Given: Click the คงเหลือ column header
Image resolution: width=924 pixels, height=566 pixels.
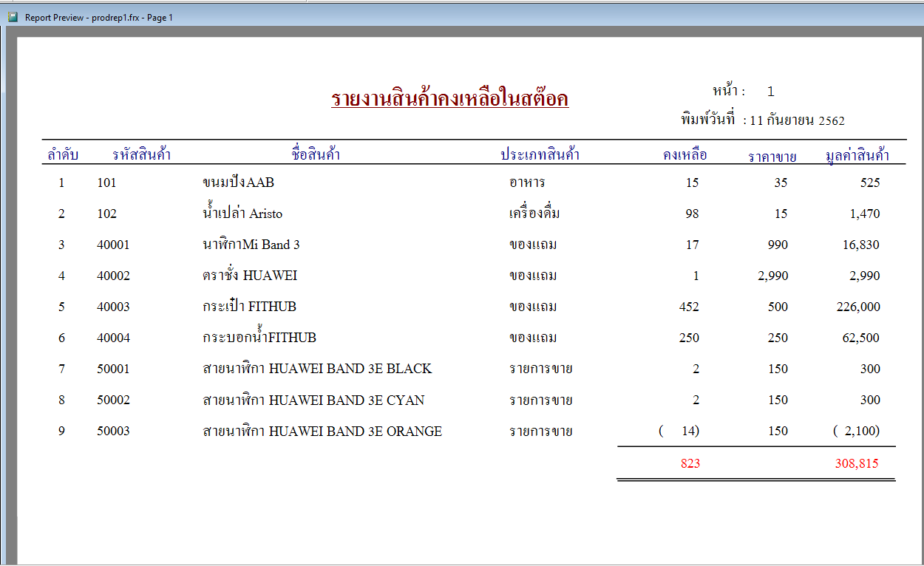Looking at the screenshot, I should coord(685,154).
